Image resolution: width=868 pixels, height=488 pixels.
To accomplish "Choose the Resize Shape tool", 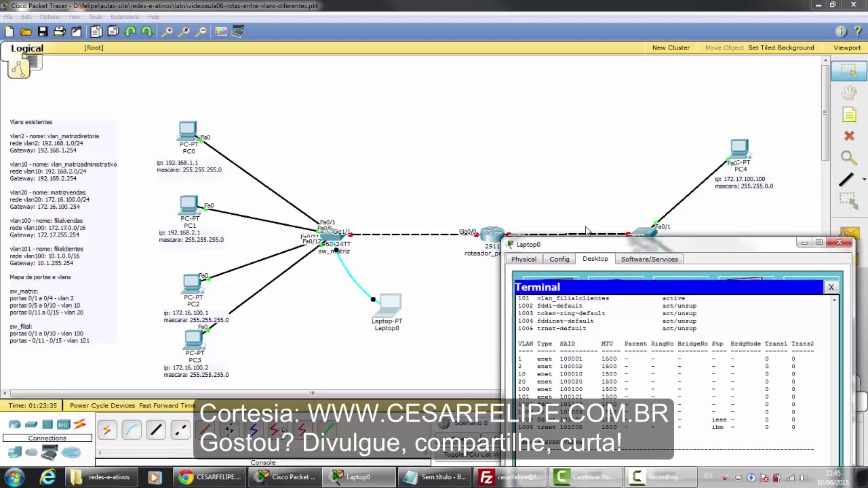I will (848, 200).
